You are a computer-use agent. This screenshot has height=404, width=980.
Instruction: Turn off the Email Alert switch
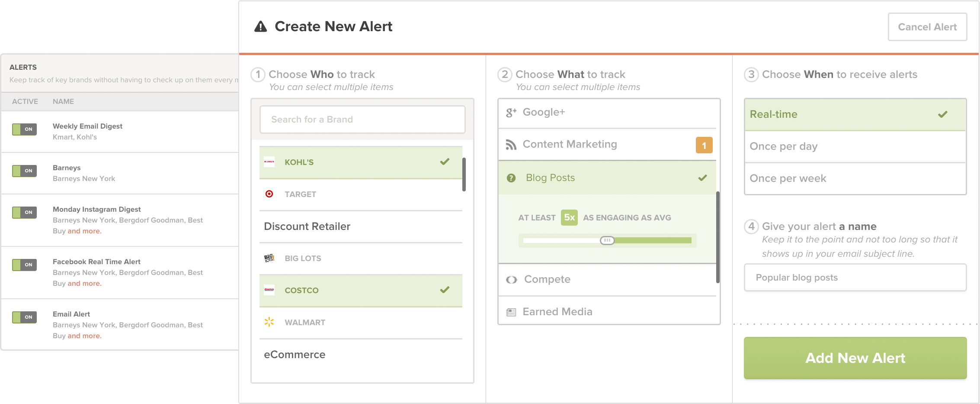tap(25, 317)
